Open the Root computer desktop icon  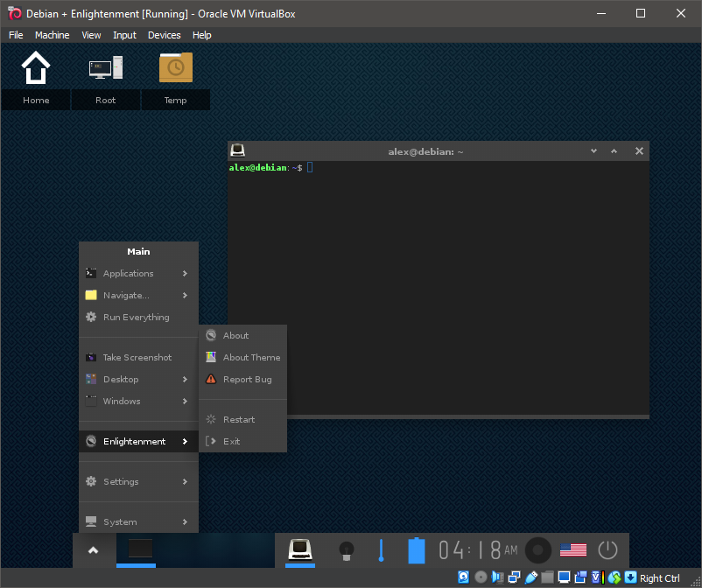[105, 68]
